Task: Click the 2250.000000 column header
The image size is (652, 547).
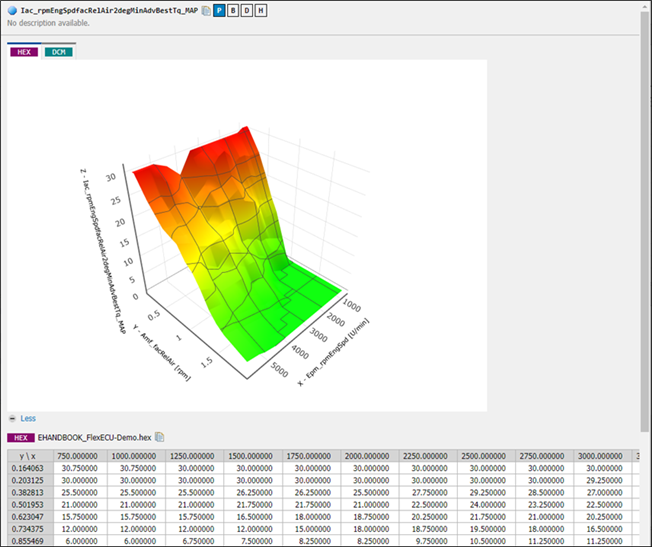Action: point(429,456)
